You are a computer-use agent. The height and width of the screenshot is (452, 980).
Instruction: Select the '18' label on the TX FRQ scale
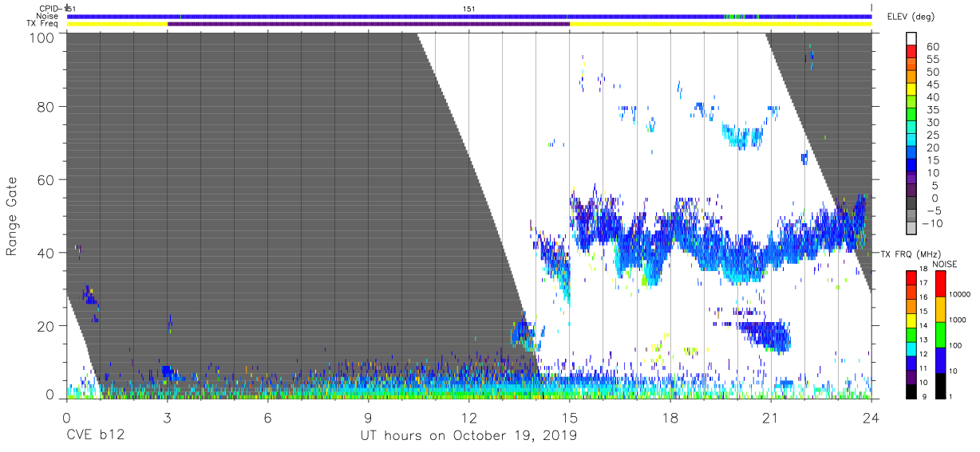(x=923, y=269)
